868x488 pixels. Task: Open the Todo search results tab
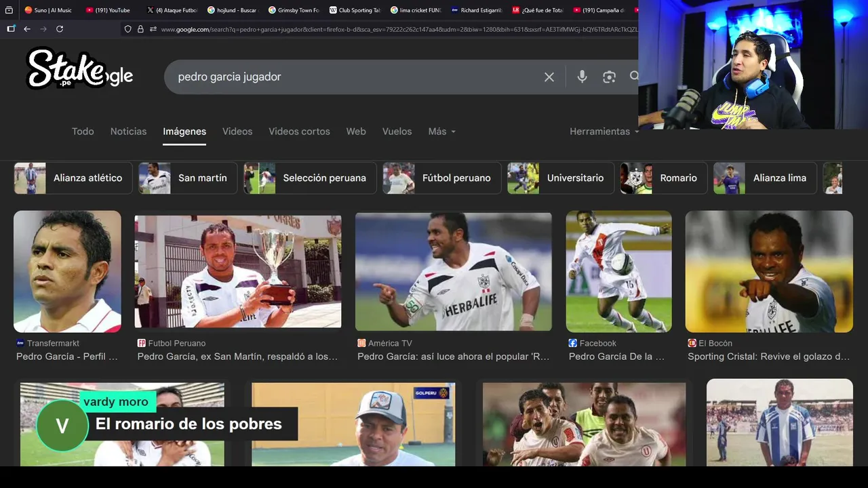click(x=83, y=131)
